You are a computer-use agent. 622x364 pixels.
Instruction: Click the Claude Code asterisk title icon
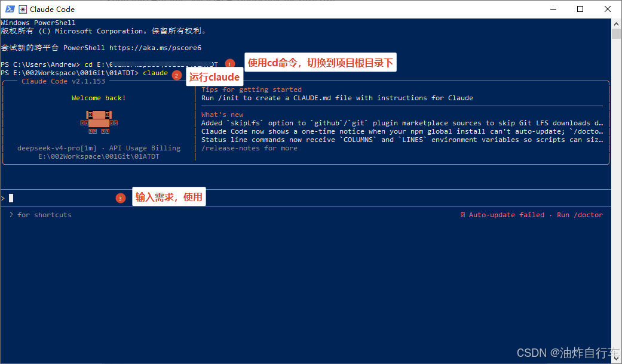[23, 9]
